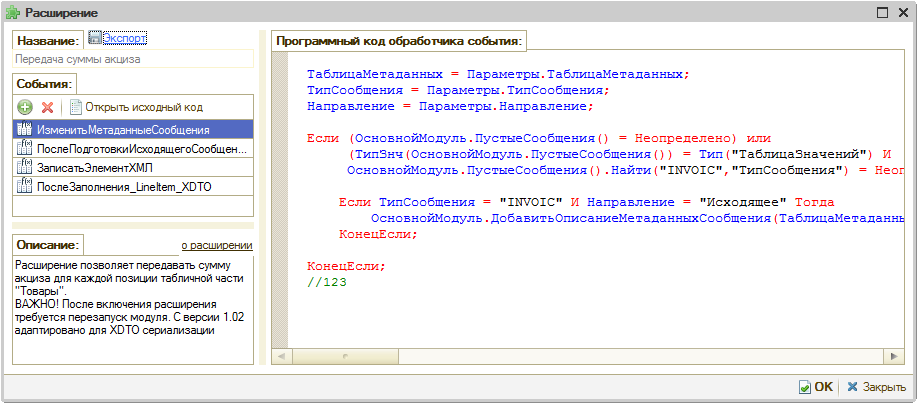The image size is (917, 403).
Task: Click line containing Найти("INVOIC","ТипСообщения")
Action: (626, 170)
